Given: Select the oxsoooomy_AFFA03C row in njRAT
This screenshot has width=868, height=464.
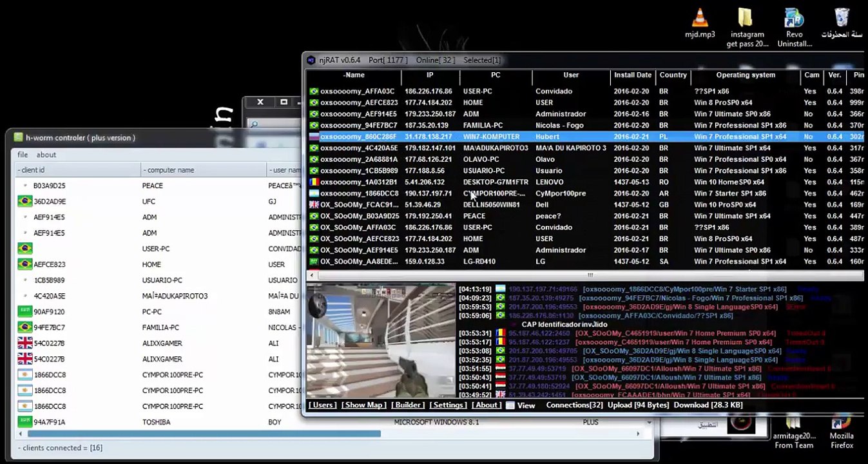Looking at the screenshot, I should pyautogui.click(x=585, y=92).
